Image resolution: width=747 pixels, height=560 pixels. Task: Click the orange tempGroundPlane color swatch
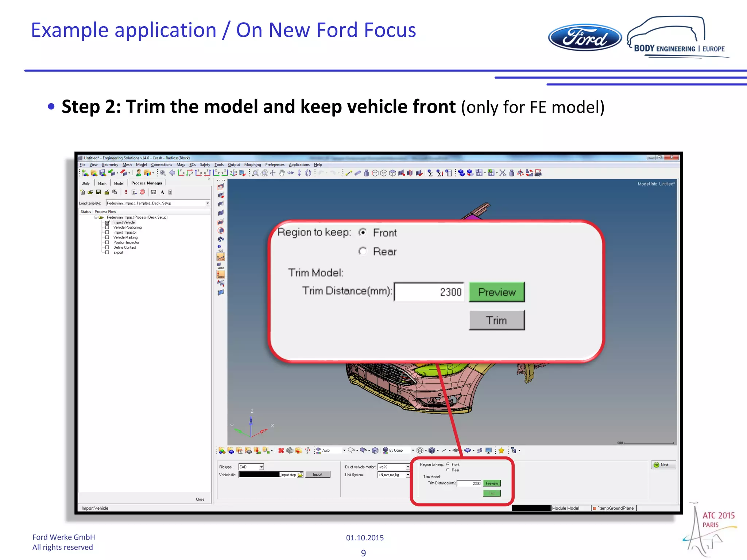coord(595,508)
